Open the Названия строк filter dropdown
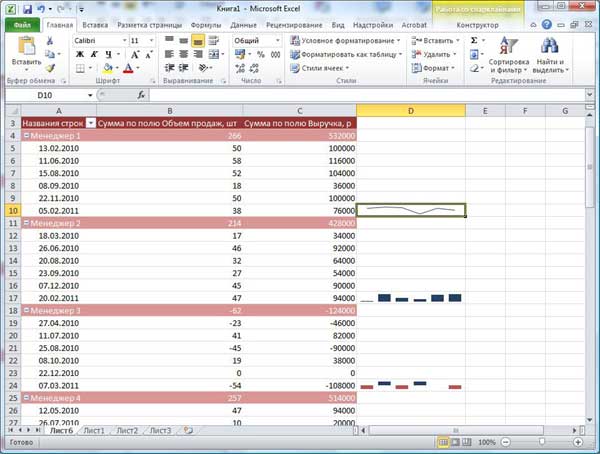This screenshot has height=454, width=600. pos(91,123)
